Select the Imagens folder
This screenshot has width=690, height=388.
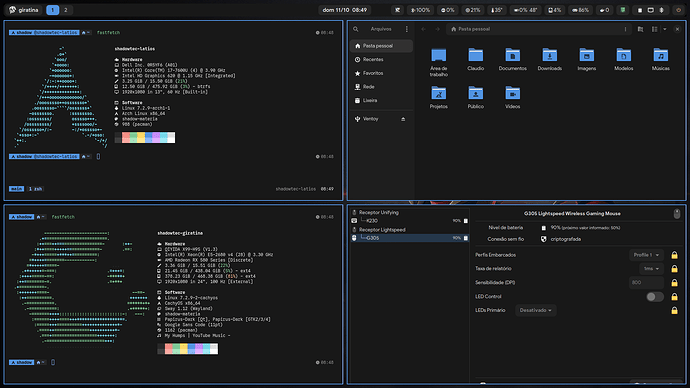click(x=587, y=59)
